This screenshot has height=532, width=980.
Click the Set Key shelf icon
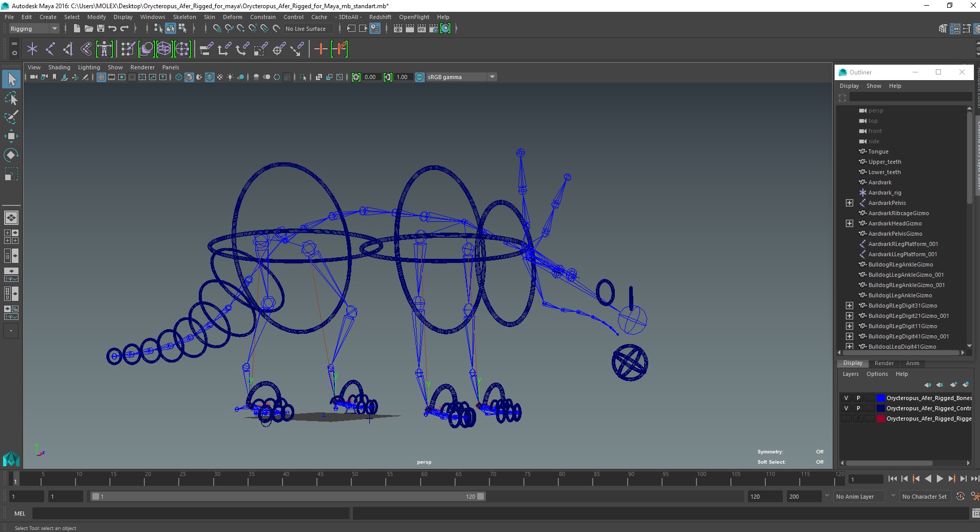pyautogui.click(x=321, y=49)
